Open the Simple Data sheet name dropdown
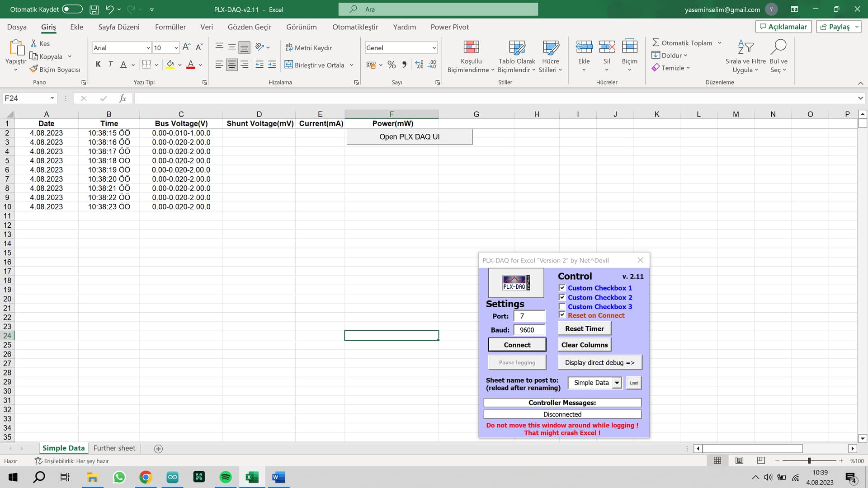This screenshot has width=868, height=488. point(617,383)
